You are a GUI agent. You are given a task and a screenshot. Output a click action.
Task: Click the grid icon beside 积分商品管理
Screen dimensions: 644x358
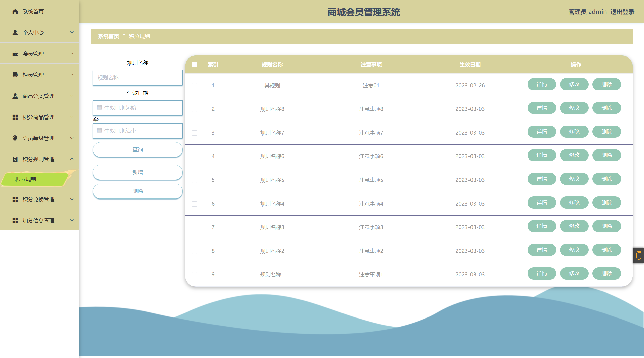(15, 117)
